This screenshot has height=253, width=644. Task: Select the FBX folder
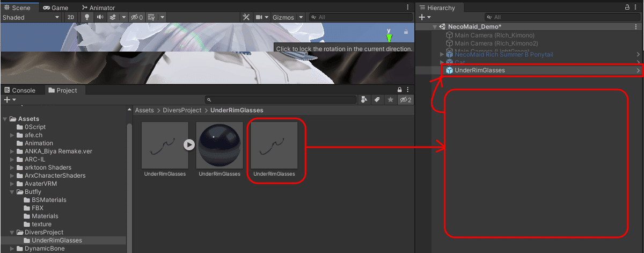click(38, 208)
